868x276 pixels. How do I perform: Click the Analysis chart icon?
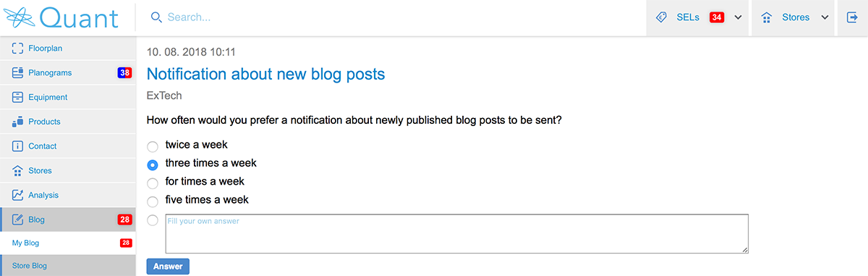click(x=18, y=195)
